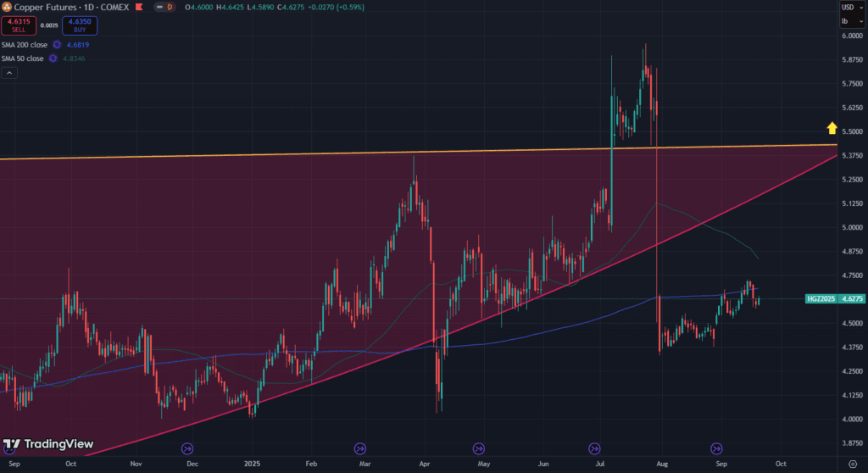Click the SMA 200 indicator status icon

[x=57, y=44]
